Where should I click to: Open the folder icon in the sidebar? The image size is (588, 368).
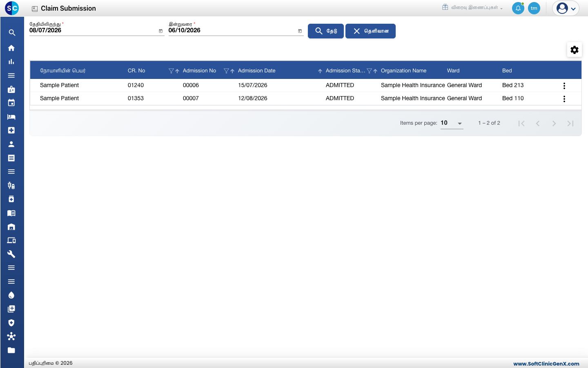tap(11, 350)
